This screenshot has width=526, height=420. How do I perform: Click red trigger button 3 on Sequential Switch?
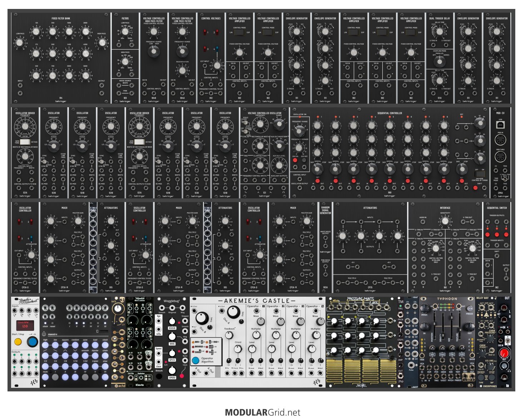click(506, 234)
